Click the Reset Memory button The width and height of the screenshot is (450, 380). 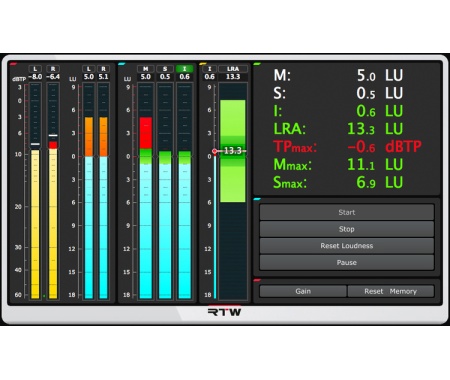[x=391, y=291]
